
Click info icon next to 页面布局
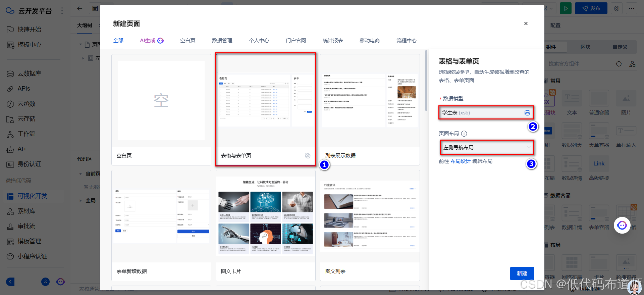(x=464, y=134)
